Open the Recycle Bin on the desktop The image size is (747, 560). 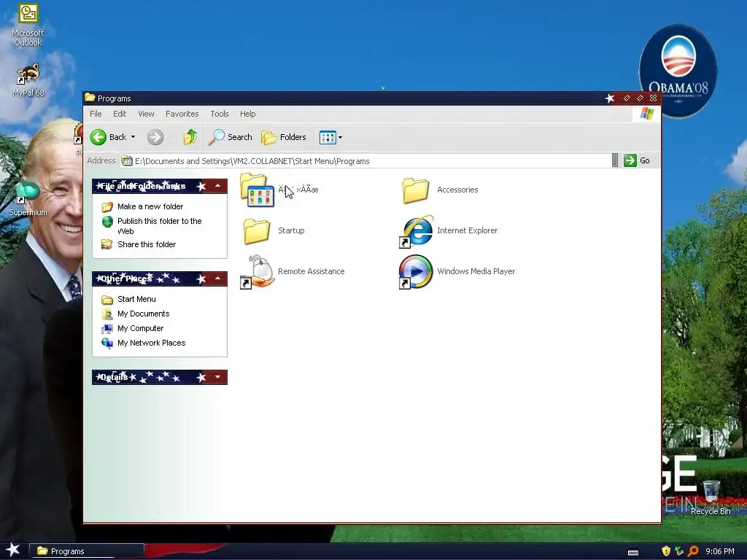pyautogui.click(x=711, y=498)
